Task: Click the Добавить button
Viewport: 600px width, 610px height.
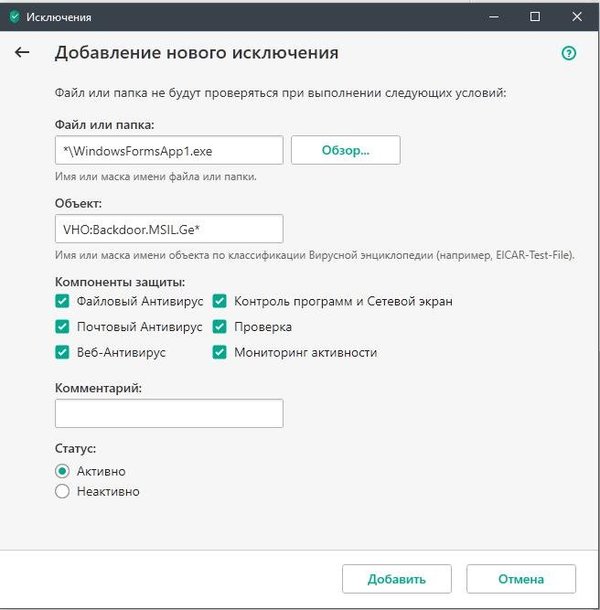Action: [397, 579]
